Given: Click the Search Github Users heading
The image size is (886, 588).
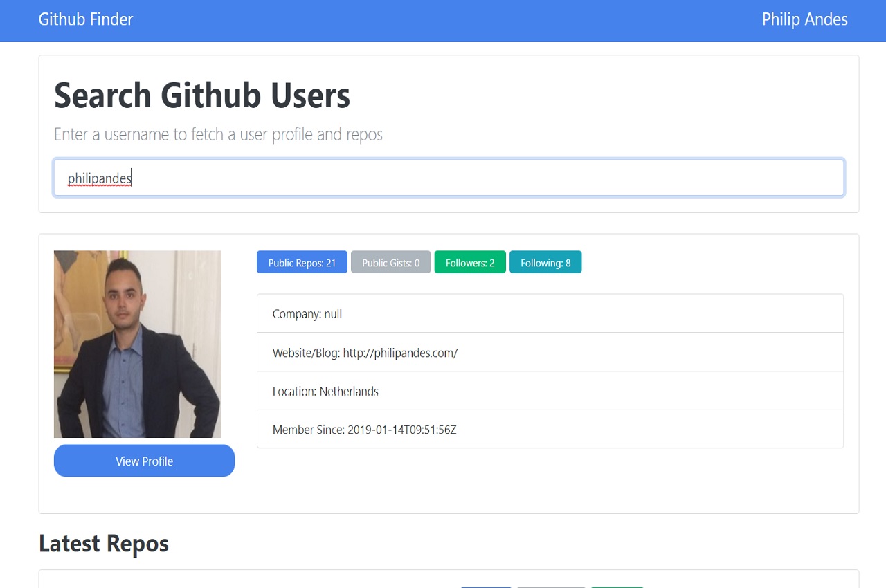Looking at the screenshot, I should tap(202, 95).
